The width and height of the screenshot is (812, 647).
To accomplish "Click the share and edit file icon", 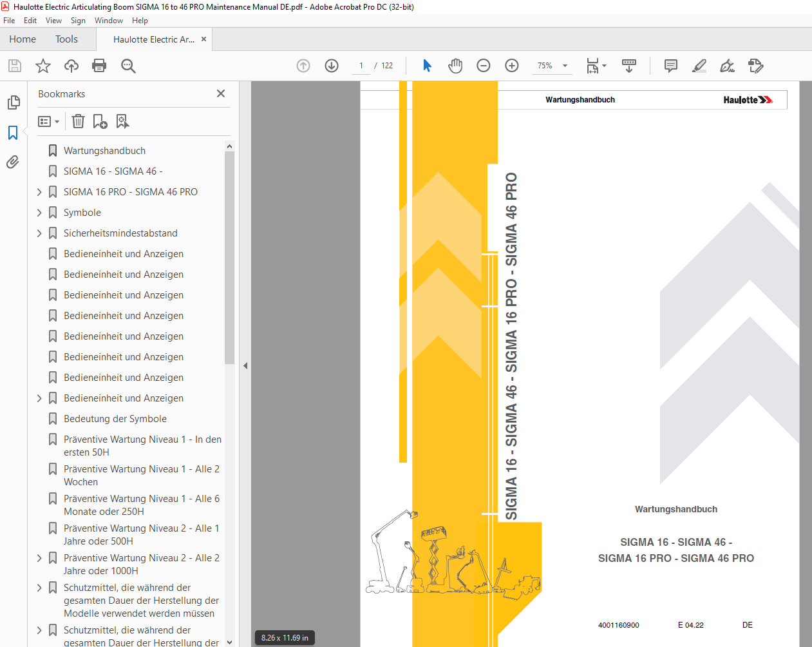I will click(x=756, y=66).
